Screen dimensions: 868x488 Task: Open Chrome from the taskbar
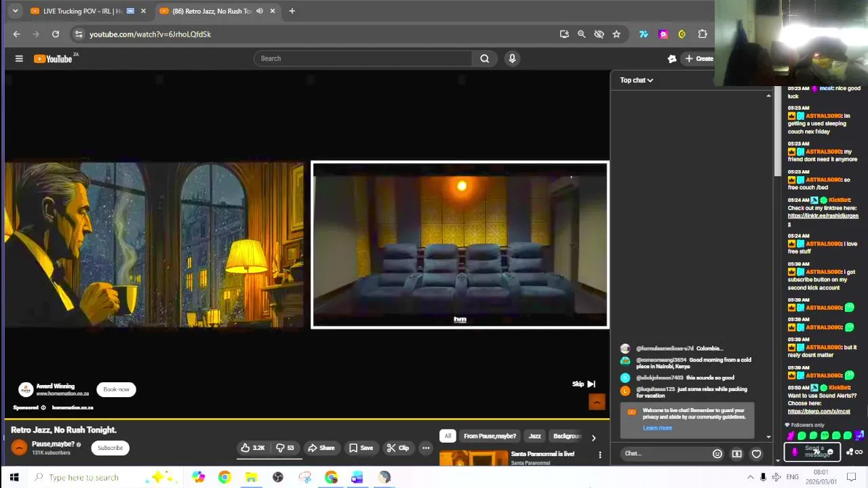(224, 477)
